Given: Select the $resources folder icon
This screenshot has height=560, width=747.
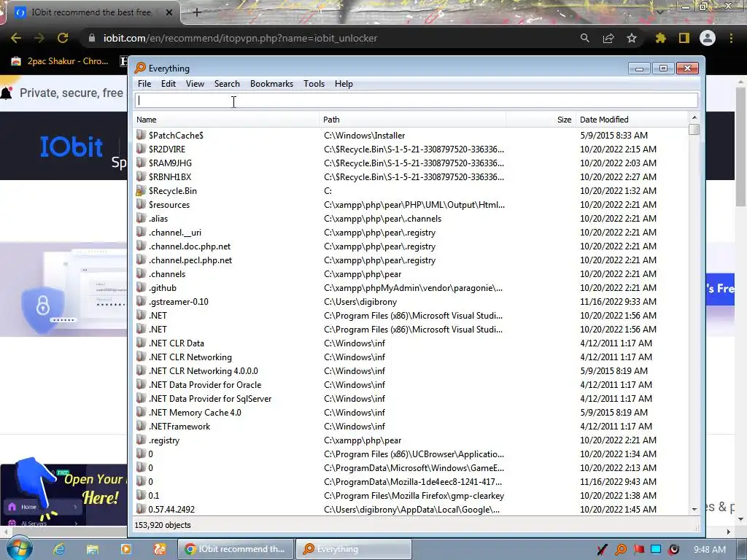Looking at the screenshot, I should click(x=141, y=204).
